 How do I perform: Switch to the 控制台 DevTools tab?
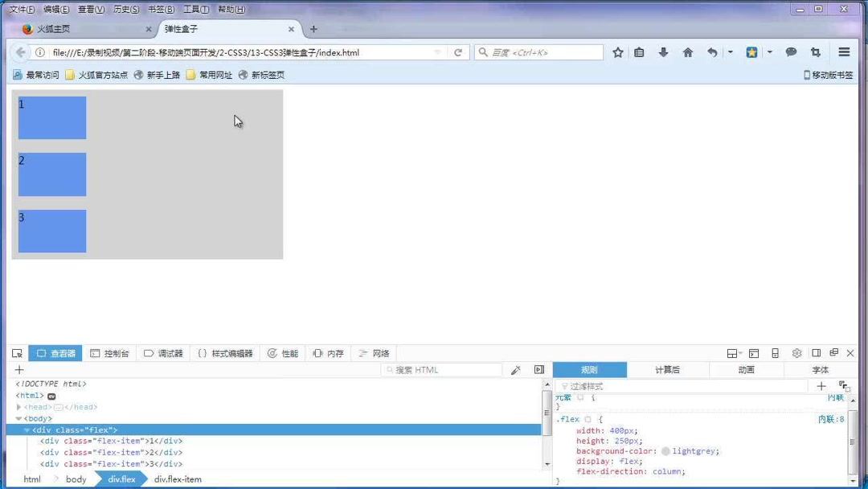(x=117, y=353)
